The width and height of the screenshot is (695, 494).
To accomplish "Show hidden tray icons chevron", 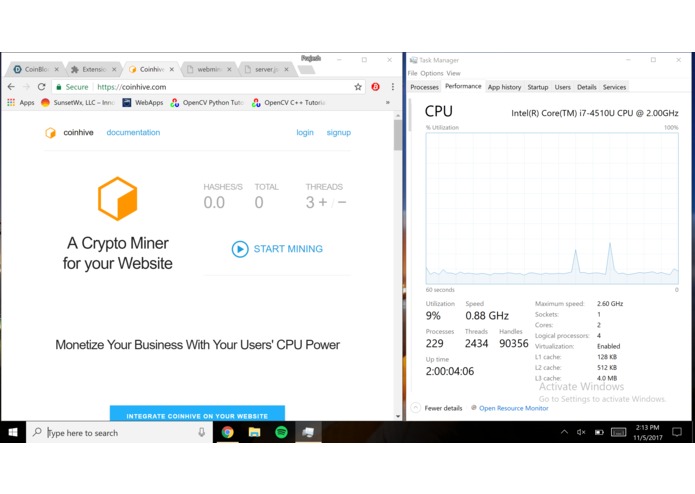I will click(564, 432).
